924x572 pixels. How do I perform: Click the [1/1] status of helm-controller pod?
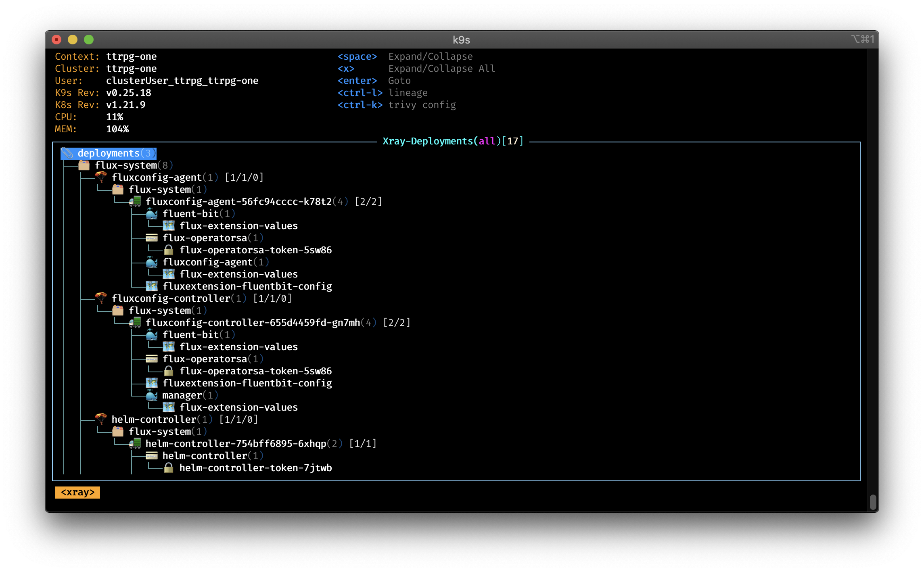point(363,444)
